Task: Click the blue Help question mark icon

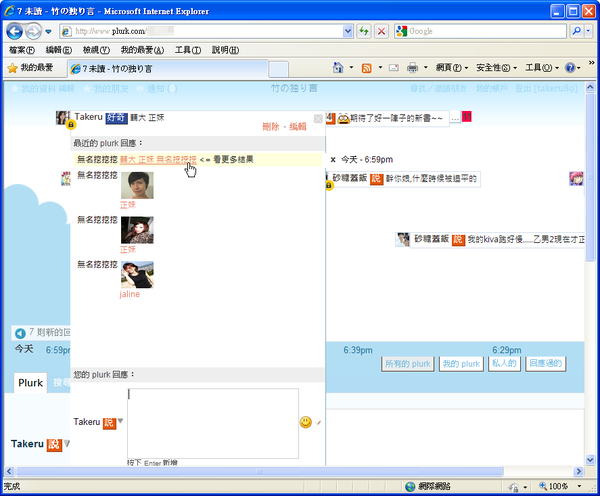Action: point(570,68)
